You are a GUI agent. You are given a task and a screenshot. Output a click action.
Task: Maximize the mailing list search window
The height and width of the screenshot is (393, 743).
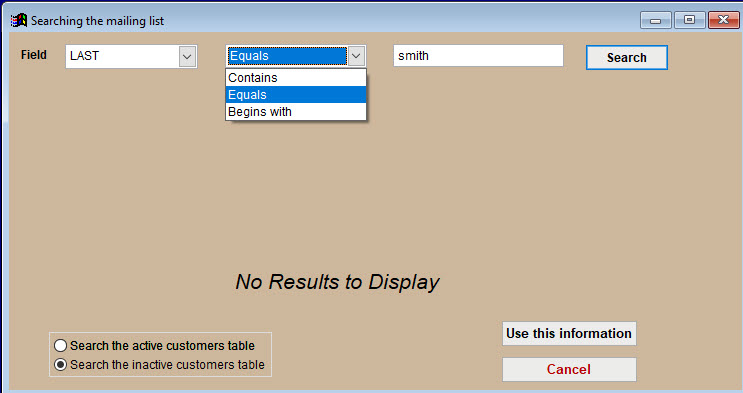tap(689, 20)
